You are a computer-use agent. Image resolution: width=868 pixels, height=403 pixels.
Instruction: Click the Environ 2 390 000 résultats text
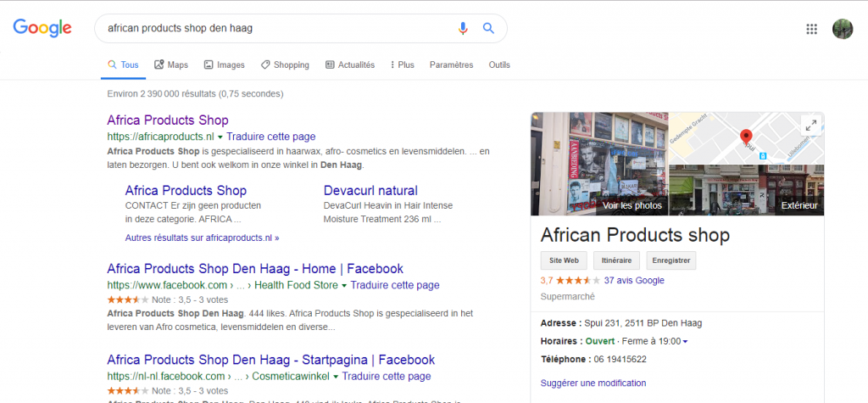pyautogui.click(x=196, y=94)
